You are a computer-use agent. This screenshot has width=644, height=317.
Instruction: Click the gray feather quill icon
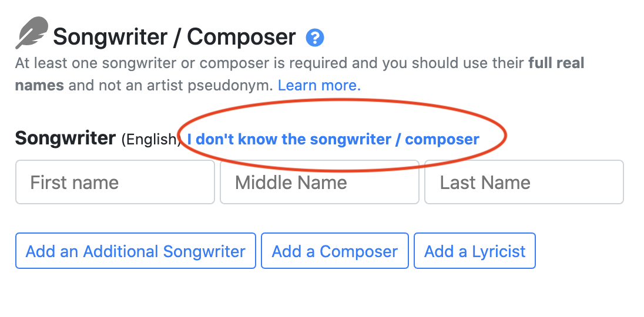pyautogui.click(x=32, y=32)
